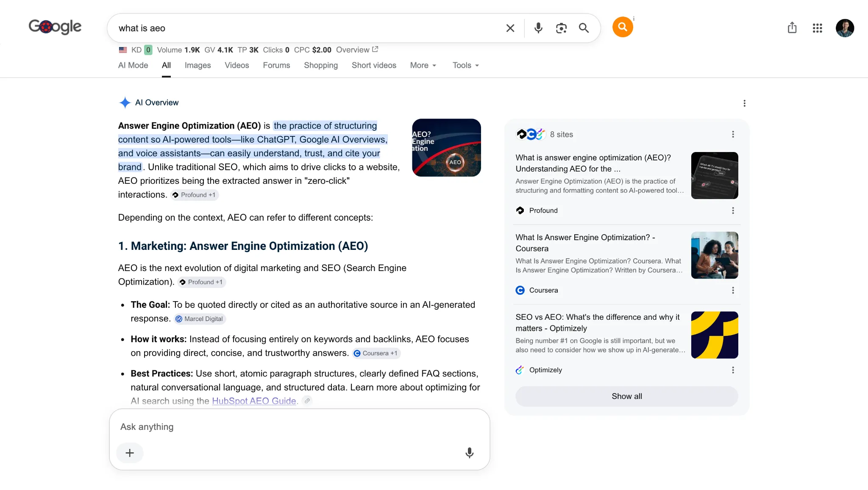
Task: Click the Coursera favicon in sources list
Action: pyautogui.click(x=520, y=290)
